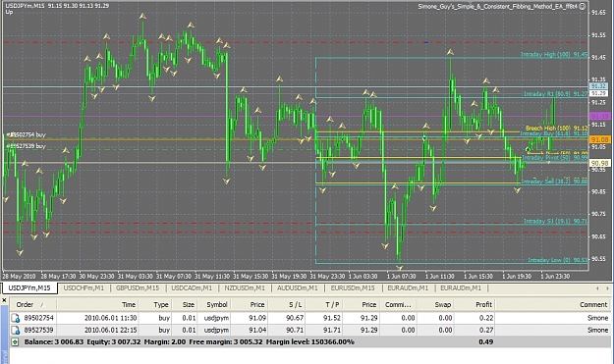Click the Intraday High (100) level label
This screenshot has height=364, width=614.
(553, 55)
